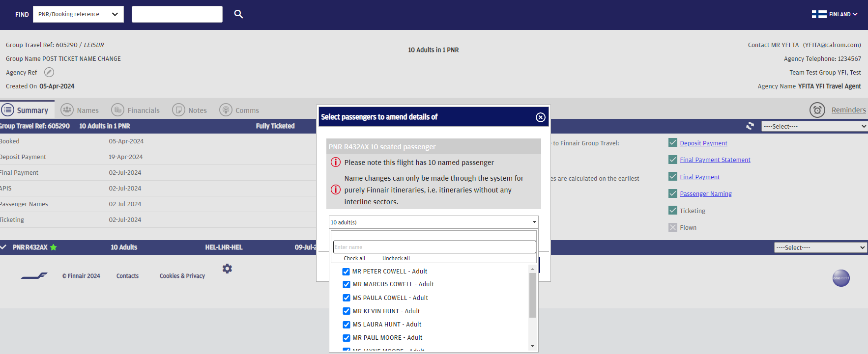The height and width of the screenshot is (354, 868).
Task: Click the Reminders alarm clock icon
Action: [817, 110]
